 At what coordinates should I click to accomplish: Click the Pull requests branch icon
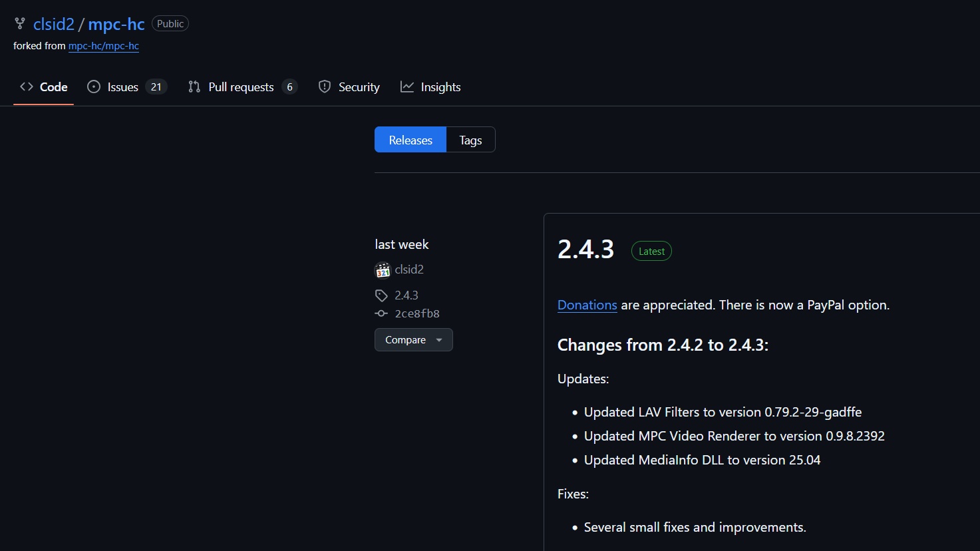click(x=194, y=87)
